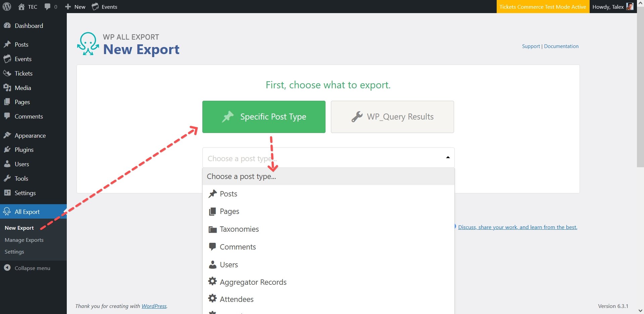
Task: Select the Users person icon in dropdown list
Action: pyautogui.click(x=212, y=264)
